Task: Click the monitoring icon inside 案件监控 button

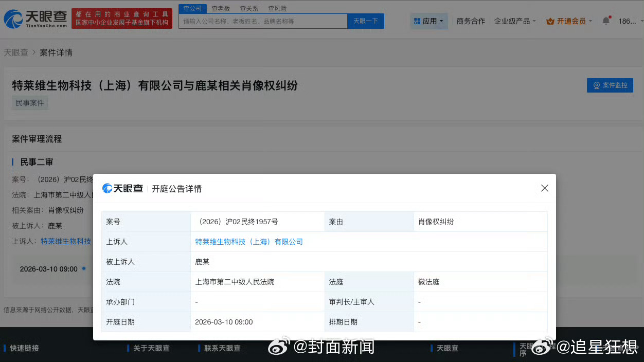Action: pyautogui.click(x=597, y=85)
